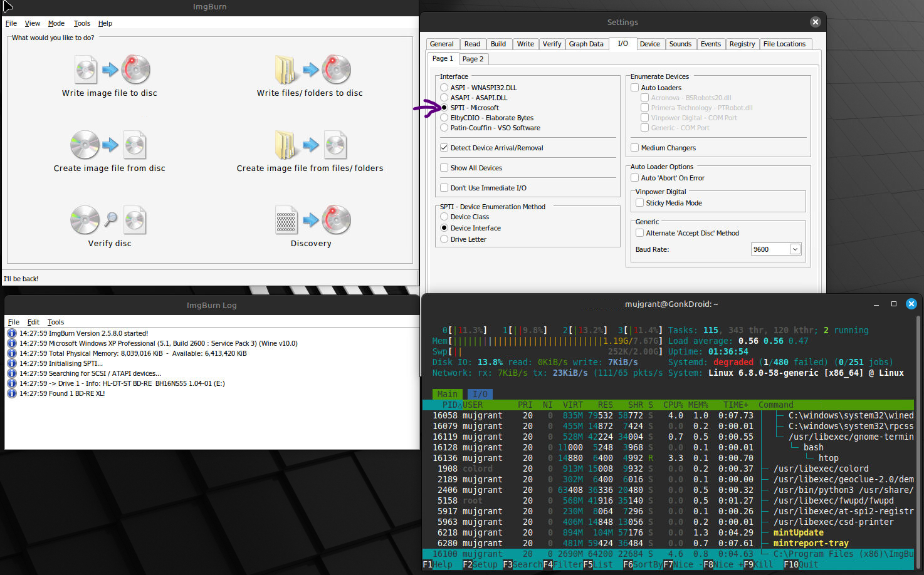
Task: Switch to the Graph Data tab
Action: click(x=586, y=44)
